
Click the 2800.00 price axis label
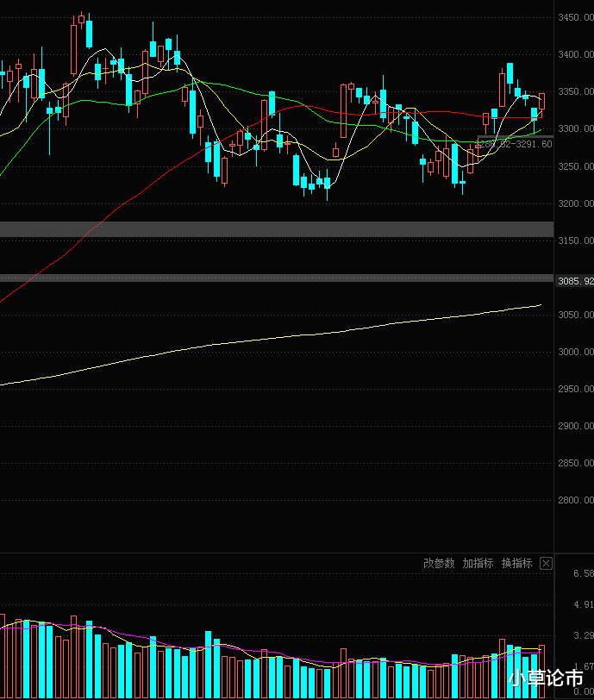[x=576, y=500]
